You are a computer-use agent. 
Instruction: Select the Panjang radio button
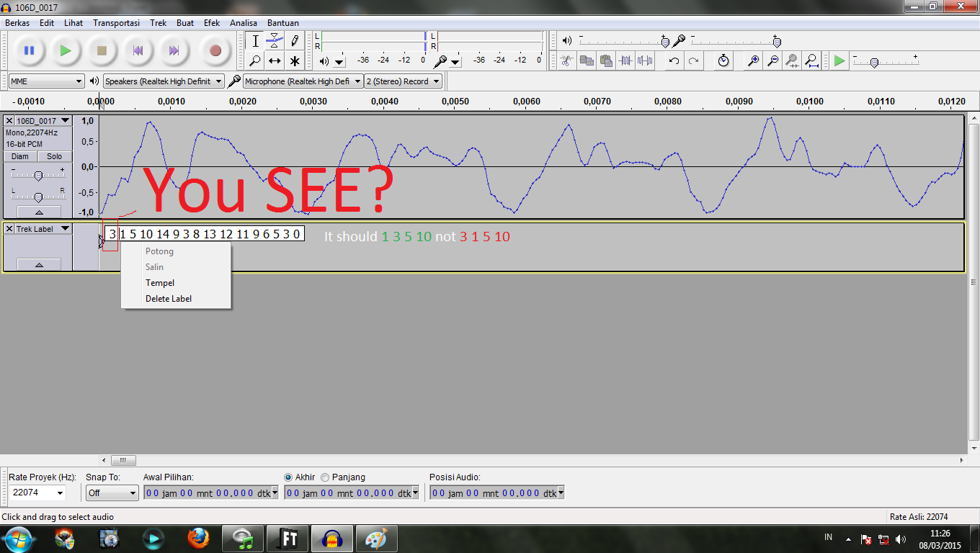(325, 477)
